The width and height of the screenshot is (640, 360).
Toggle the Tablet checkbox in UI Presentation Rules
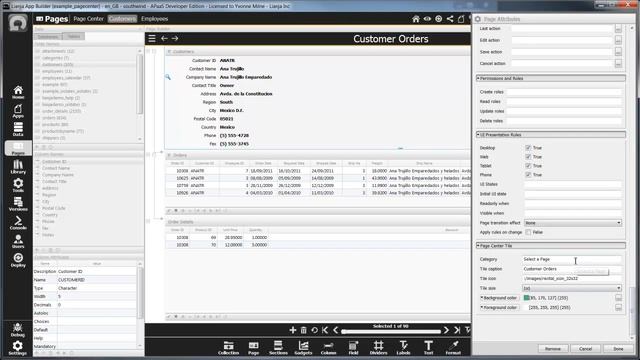pyautogui.click(x=528, y=166)
